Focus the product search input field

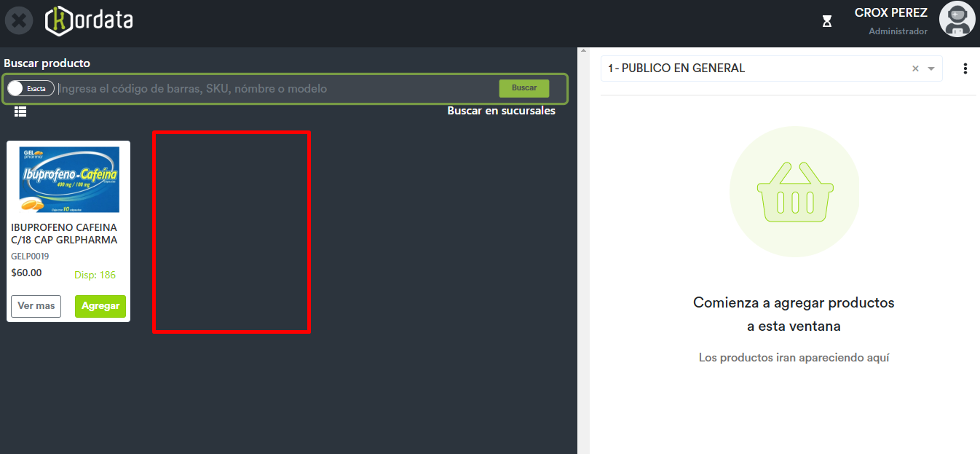click(x=277, y=89)
